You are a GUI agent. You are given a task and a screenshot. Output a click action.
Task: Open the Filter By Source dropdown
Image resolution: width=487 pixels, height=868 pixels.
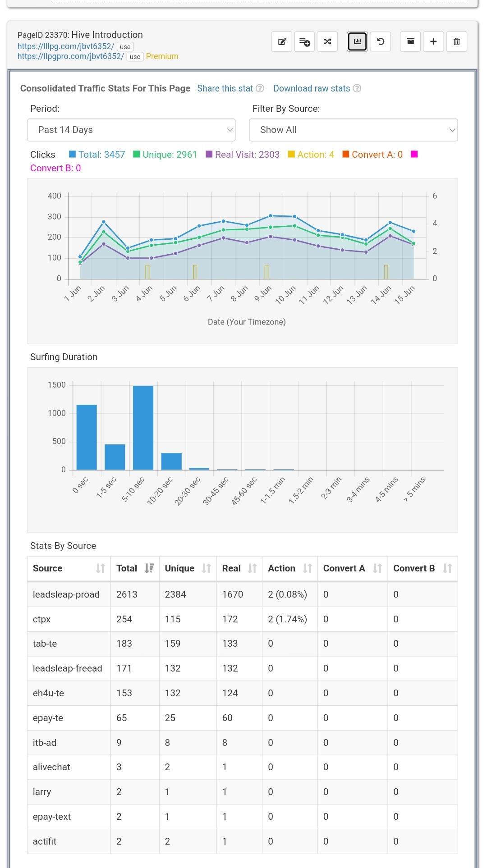point(354,130)
